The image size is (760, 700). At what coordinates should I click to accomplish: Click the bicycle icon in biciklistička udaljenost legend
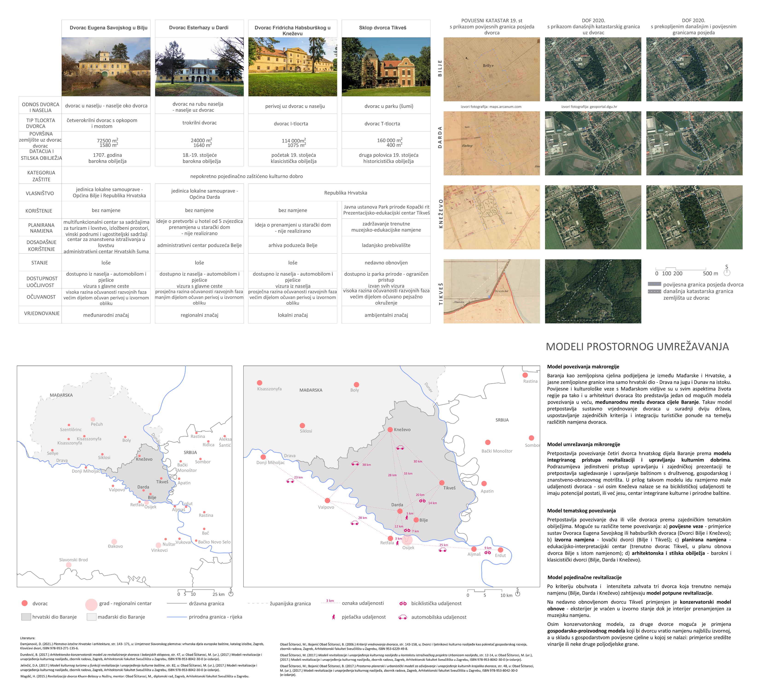click(x=403, y=603)
